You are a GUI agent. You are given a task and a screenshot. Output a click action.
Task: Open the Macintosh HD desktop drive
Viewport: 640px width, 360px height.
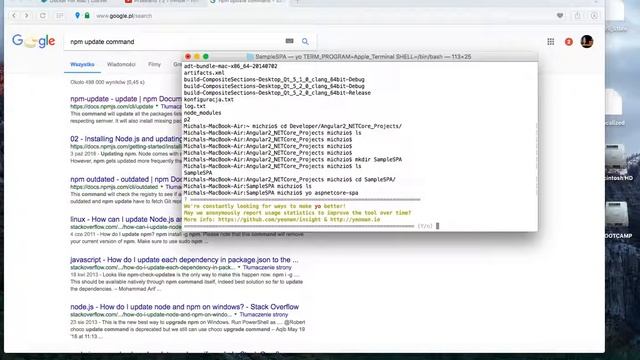click(x=616, y=161)
